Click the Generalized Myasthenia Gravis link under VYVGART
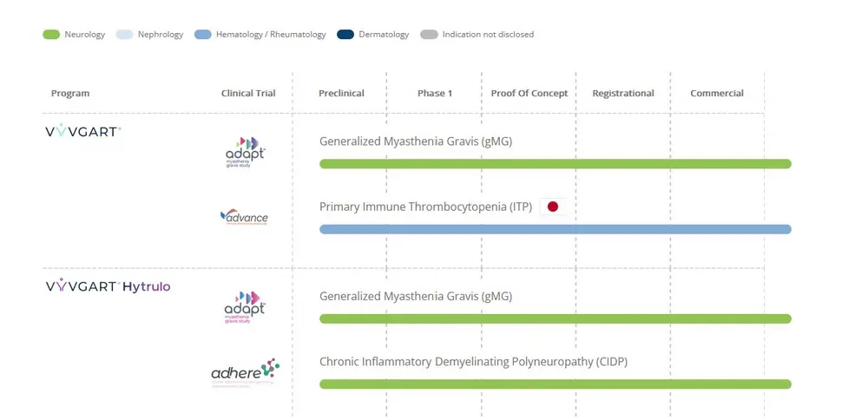The width and height of the screenshot is (868, 420). click(415, 141)
